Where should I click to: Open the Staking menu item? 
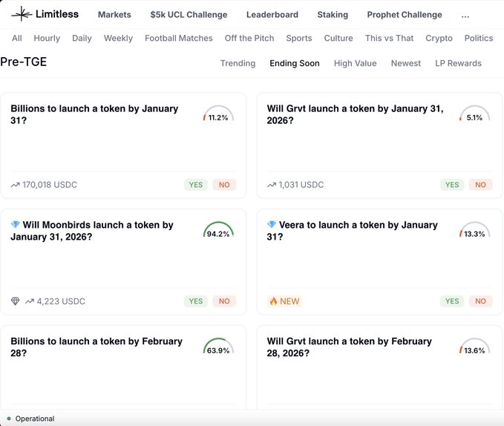click(332, 15)
